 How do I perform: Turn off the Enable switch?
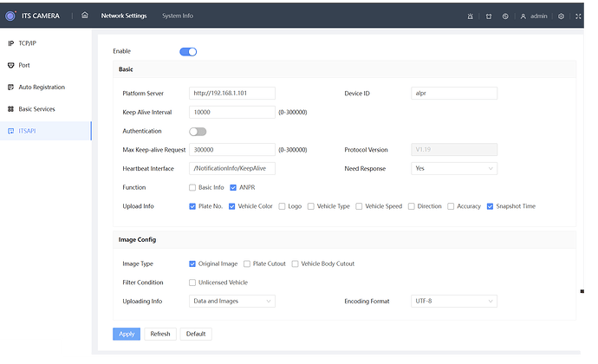(188, 51)
